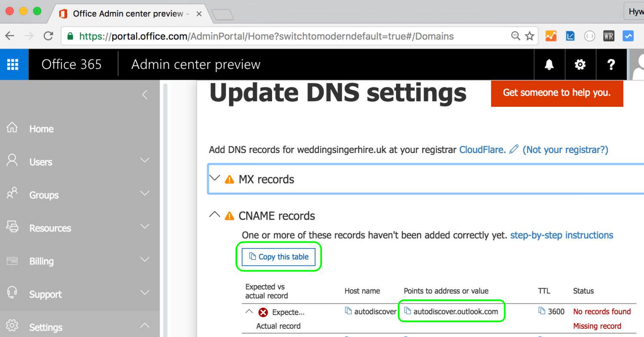Expand the Resources menu chevron
The width and height of the screenshot is (644, 337).
point(145,227)
